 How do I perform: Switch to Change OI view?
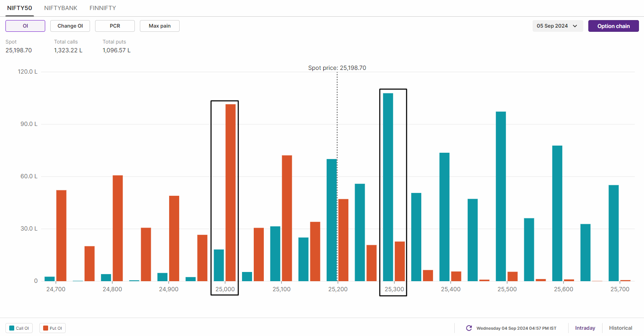pyautogui.click(x=70, y=26)
